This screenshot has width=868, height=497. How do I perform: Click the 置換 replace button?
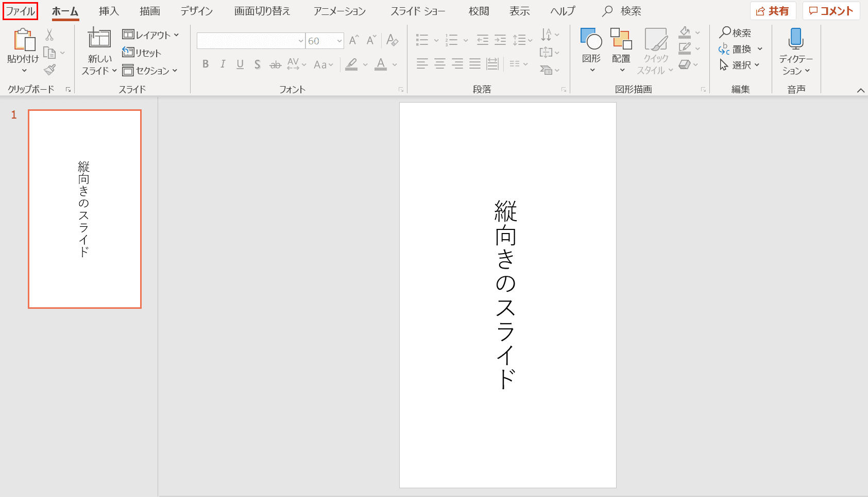(x=741, y=49)
